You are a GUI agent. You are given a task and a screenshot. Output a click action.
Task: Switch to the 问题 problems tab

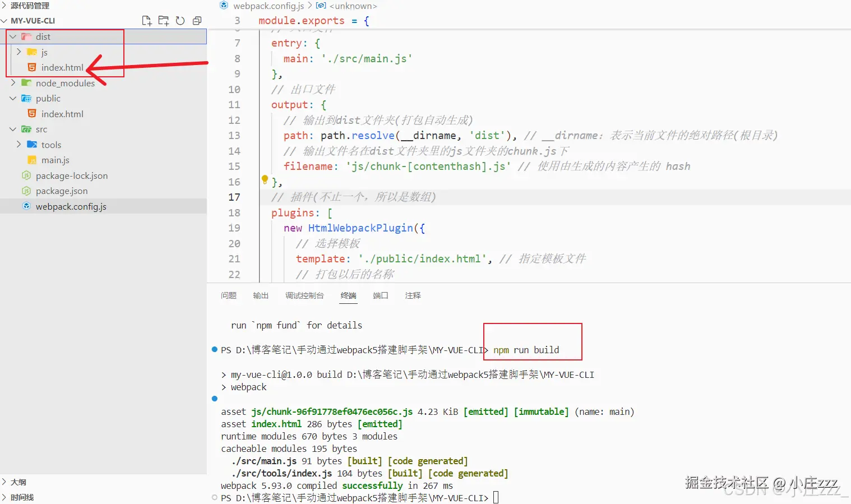(229, 295)
